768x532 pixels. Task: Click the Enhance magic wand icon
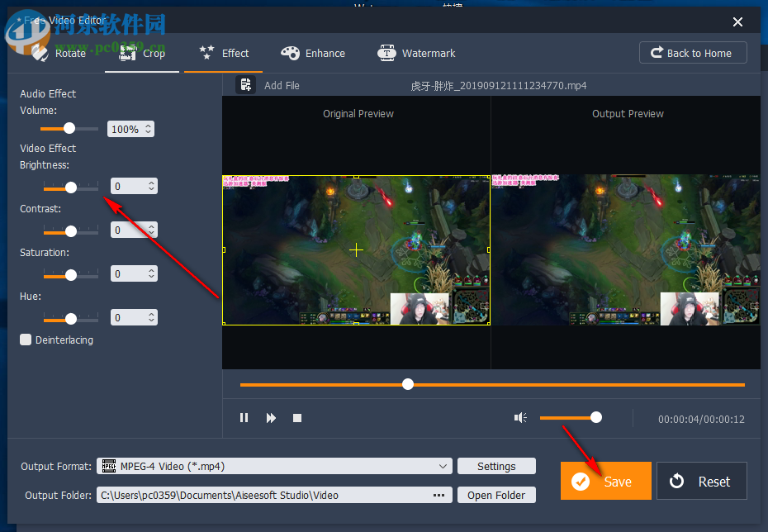pyautogui.click(x=291, y=53)
